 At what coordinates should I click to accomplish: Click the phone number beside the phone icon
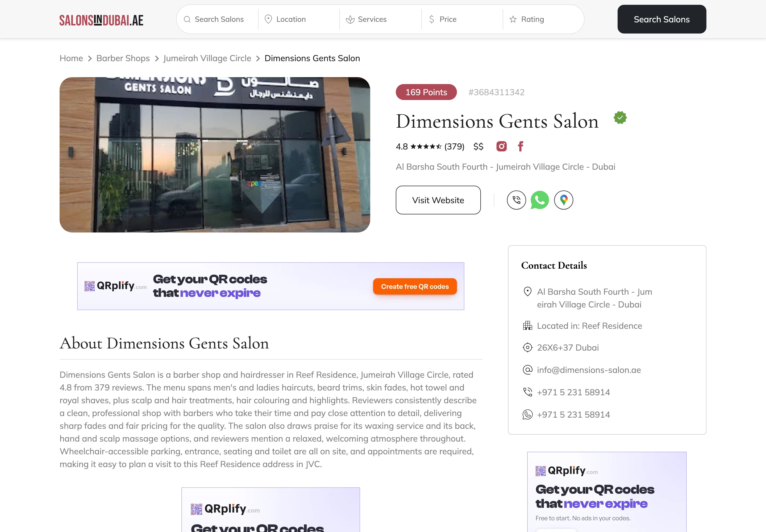coord(573,392)
